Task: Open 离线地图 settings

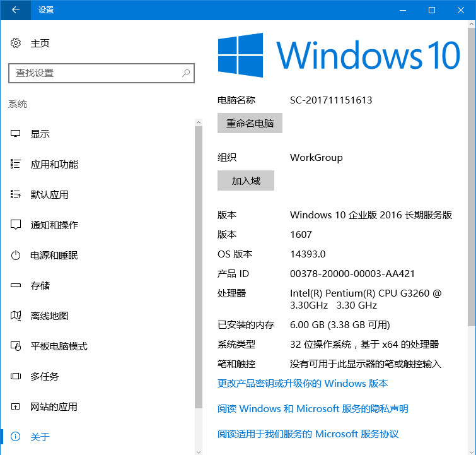Action: [x=49, y=316]
